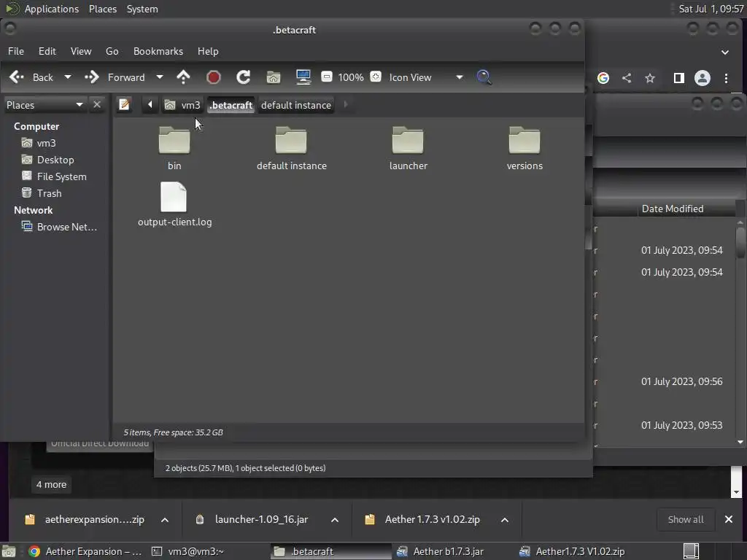Viewport: 747px width, 560px height.
Task: Click show desktop icon in taskbar
Action: click(x=691, y=551)
